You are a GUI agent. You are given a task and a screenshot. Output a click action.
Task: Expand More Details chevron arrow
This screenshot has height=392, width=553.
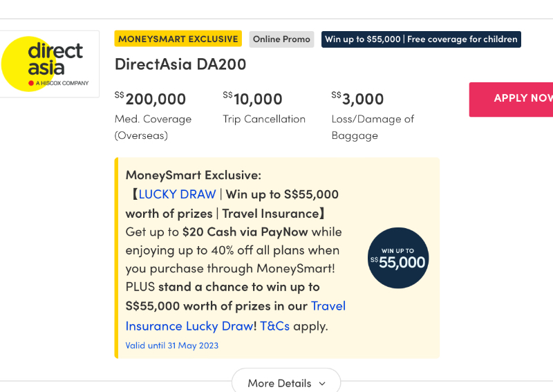coord(322,384)
